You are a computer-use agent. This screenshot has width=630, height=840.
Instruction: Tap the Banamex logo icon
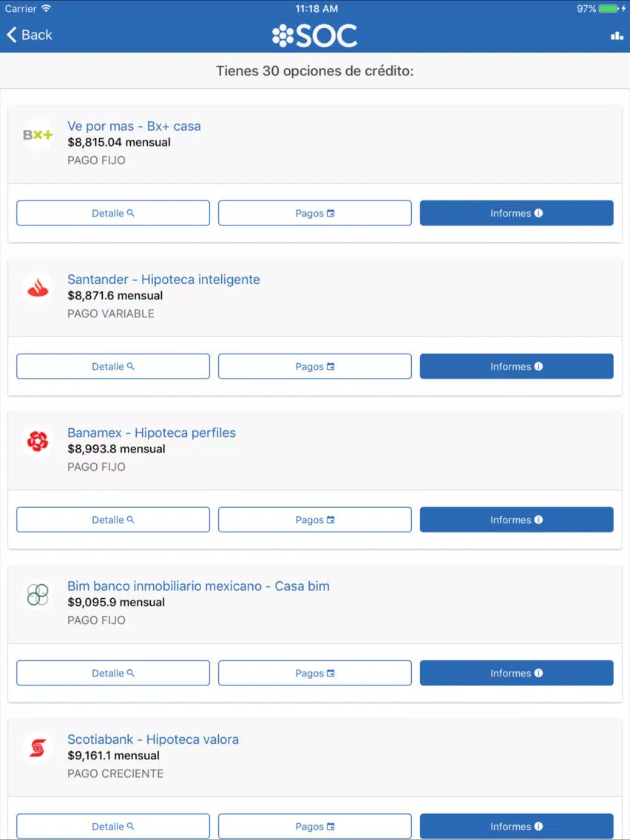(38, 441)
